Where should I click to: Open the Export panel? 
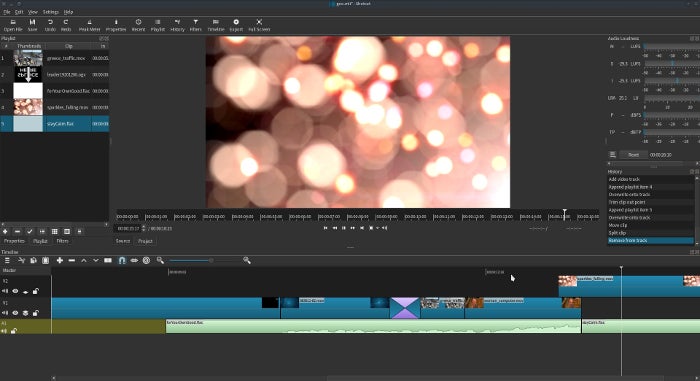(236, 25)
